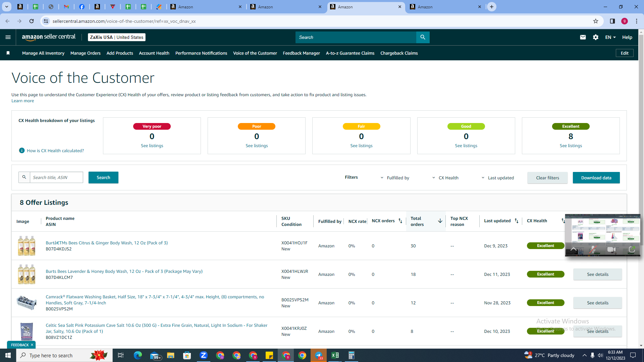Click See listings under Very poor
Viewport: 644px width, 362px height.
tap(152, 145)
